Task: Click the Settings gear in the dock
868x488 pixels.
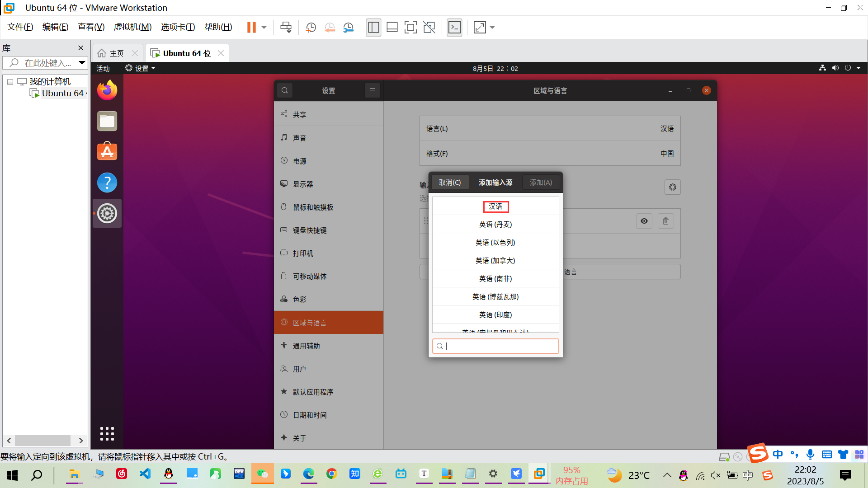Action: pyautogui.click(x=107, y=213)
